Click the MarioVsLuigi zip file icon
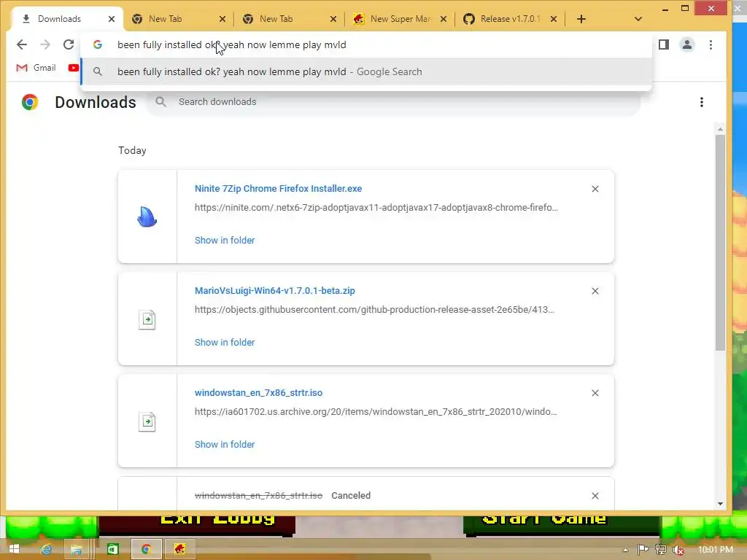 [x=147, y=319]
